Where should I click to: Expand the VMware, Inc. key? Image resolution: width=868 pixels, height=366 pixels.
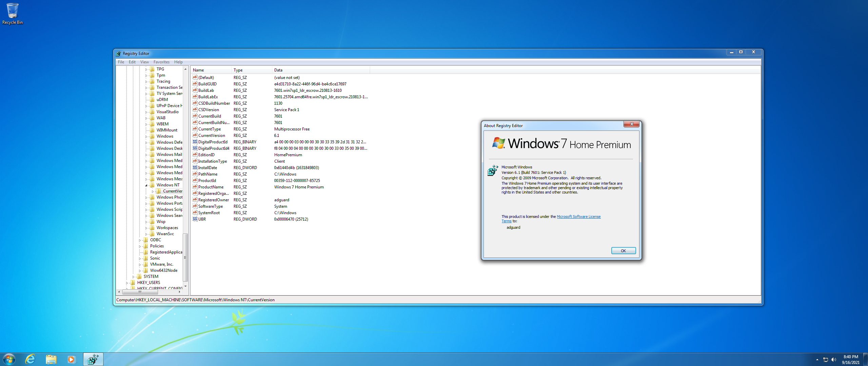pos(140,265)
